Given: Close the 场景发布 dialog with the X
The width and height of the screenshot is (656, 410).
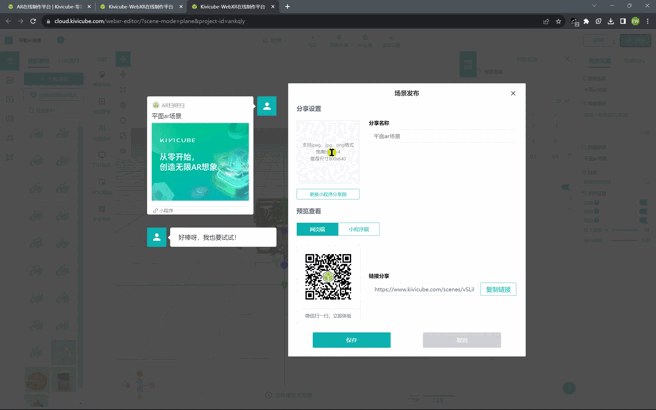Looking at the screenshot, I should click(x=513, y=93).
